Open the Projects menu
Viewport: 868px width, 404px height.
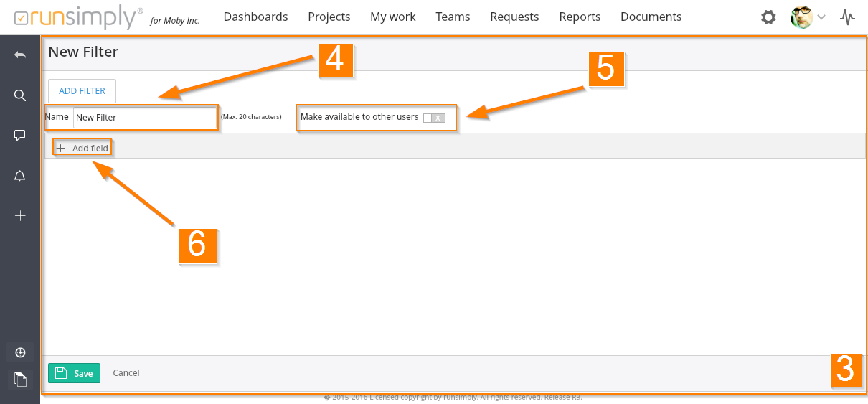point(329,17)
